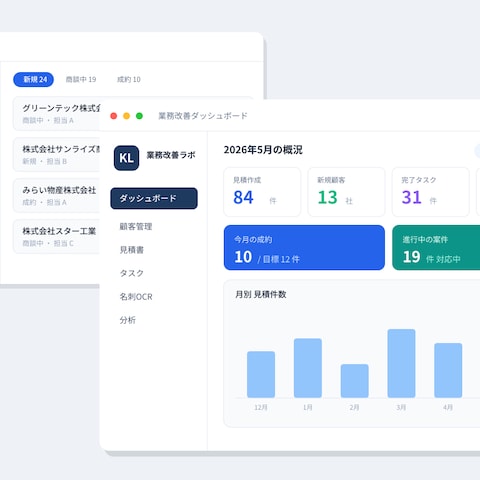Open the 株式会社スター工業 row in back window
Screen dimensions: 480x480
[x=56, y=236]
